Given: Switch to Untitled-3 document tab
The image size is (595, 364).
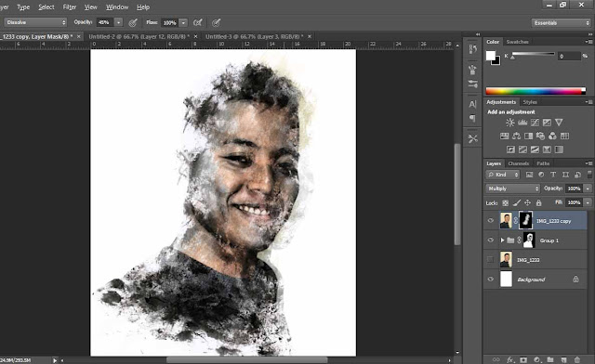Looking at the screenshot, I should pyautogui.click(x=254, y=36).
